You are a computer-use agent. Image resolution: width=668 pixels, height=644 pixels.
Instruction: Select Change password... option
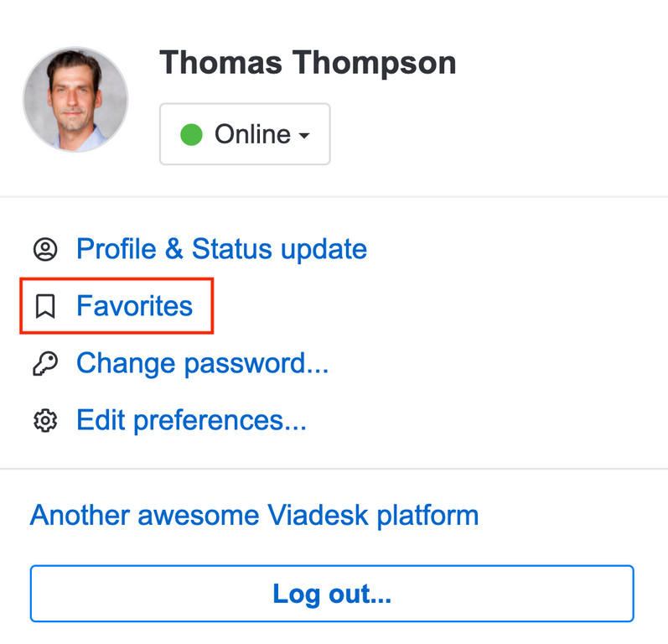pyautogui.click(x=202, y=363)
